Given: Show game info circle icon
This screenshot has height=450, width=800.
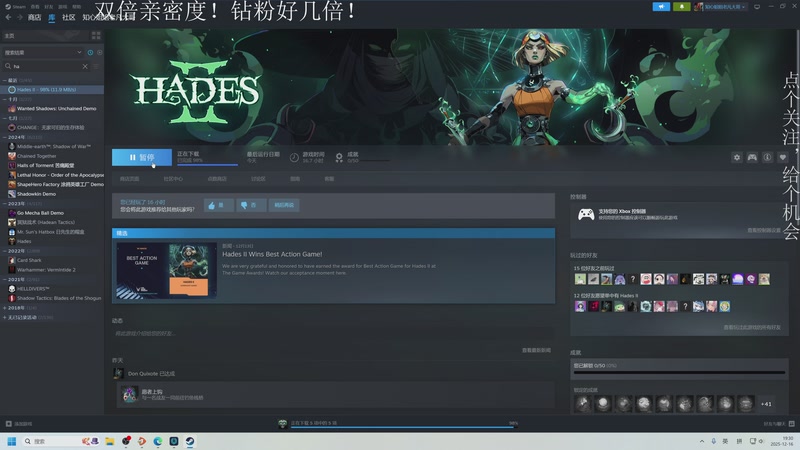Looking at the screenshot, I should (767, 158).
